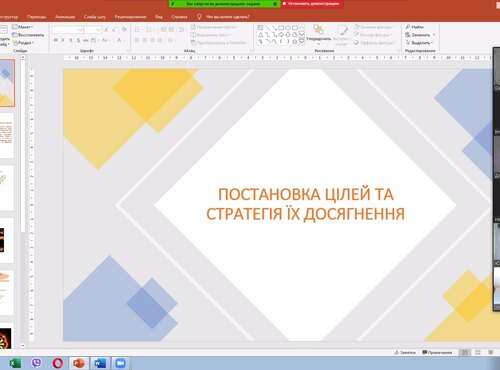
Task: Expand the shapes gallery with the More arrow
Action: [302, 42]
